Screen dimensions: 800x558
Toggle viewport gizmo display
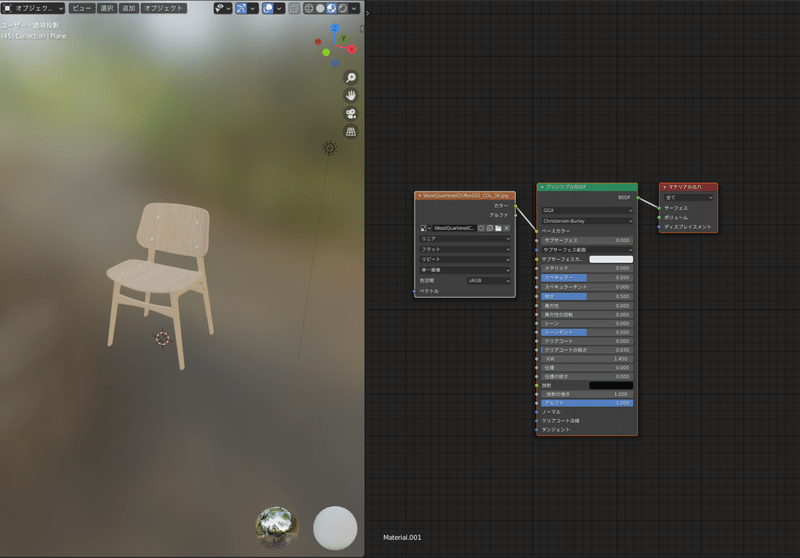[x=241, y=8]
